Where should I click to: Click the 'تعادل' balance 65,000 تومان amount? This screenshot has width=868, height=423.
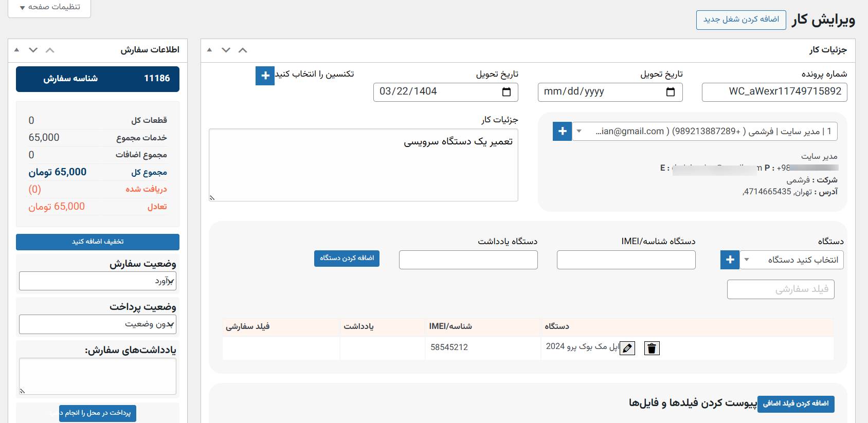coord(57,207)
